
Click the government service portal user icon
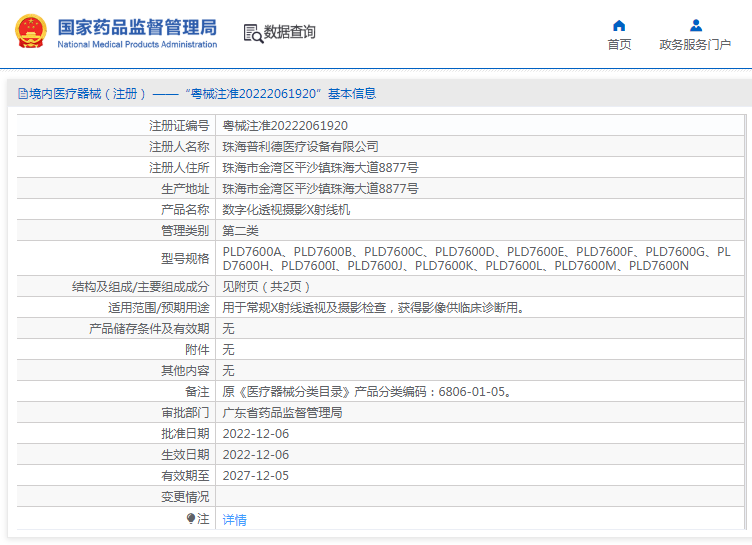[x=695, y=25]
